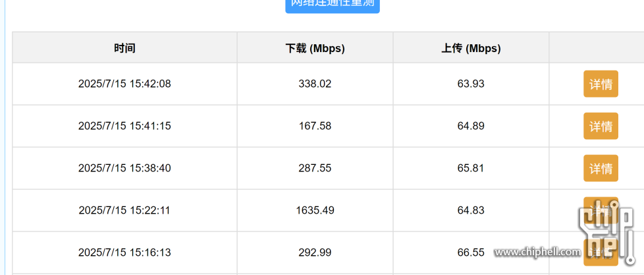Image resolution: width=644 pixels, height=275 pixels.
Task: Click the www.chiphell.com watermark text
Action: pos(537,253)
